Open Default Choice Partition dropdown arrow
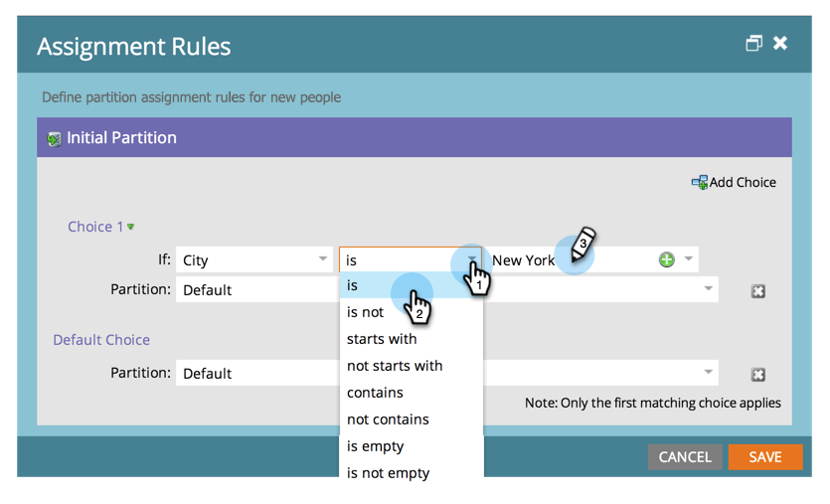This screenshot has width=830, height=504. 708,372
